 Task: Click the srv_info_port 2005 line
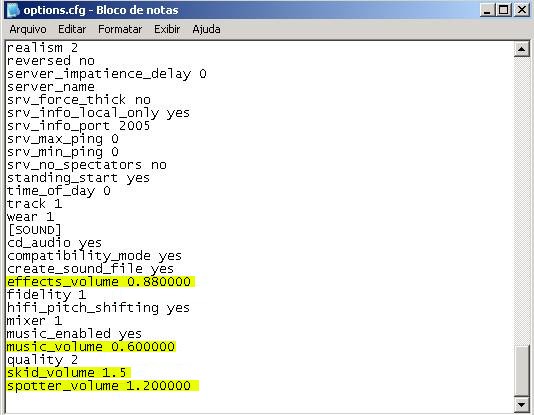(78, 126)
